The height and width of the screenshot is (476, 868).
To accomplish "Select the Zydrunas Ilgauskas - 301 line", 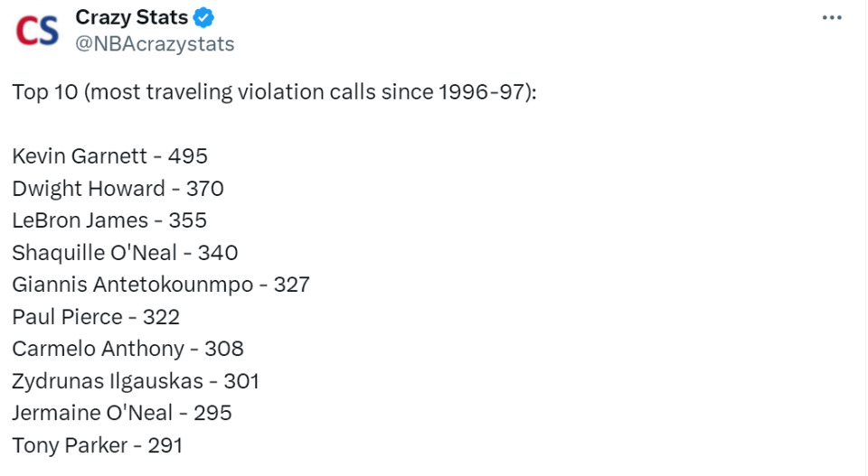I will click(136, 381).
